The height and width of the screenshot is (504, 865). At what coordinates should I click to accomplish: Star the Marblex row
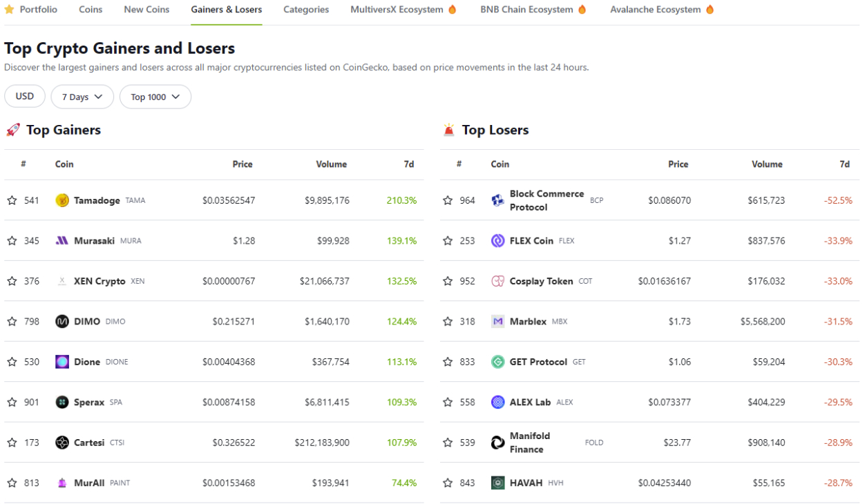[448, 321]
